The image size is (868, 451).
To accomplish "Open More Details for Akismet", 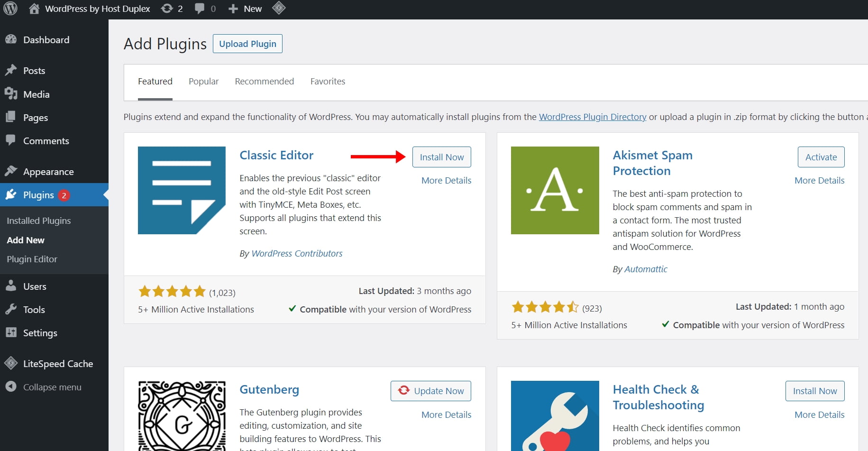I will 820,180.
